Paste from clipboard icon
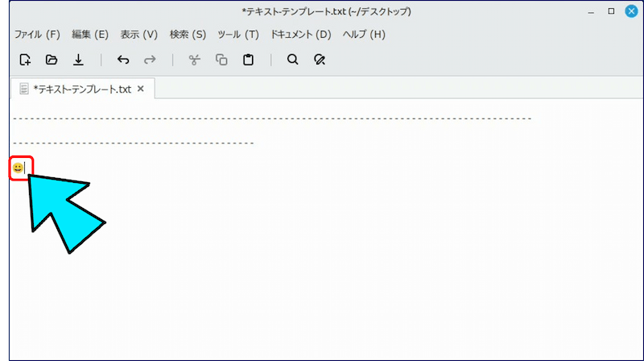644x361 pixels. [248, 60]
